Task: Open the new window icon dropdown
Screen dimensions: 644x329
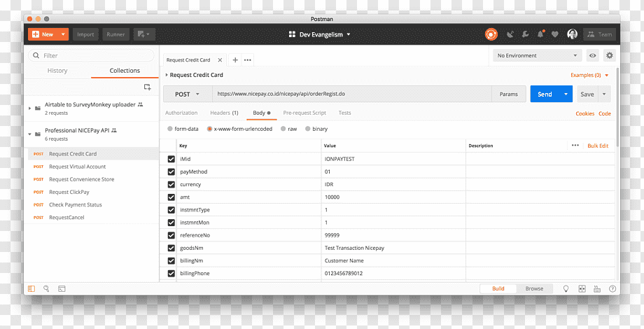Action: (143, 34)
